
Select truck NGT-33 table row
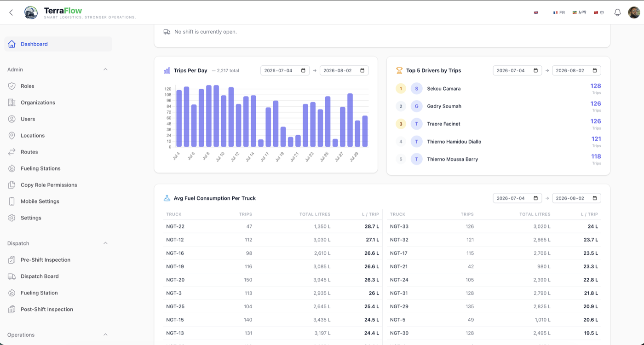point(494,226)
